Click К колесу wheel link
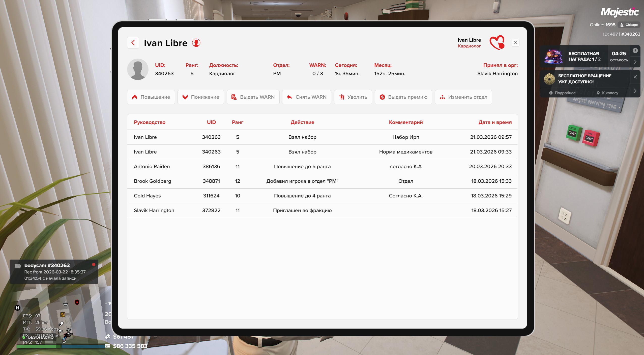Viewport: 644px width, 355px height. pos(607,93)
